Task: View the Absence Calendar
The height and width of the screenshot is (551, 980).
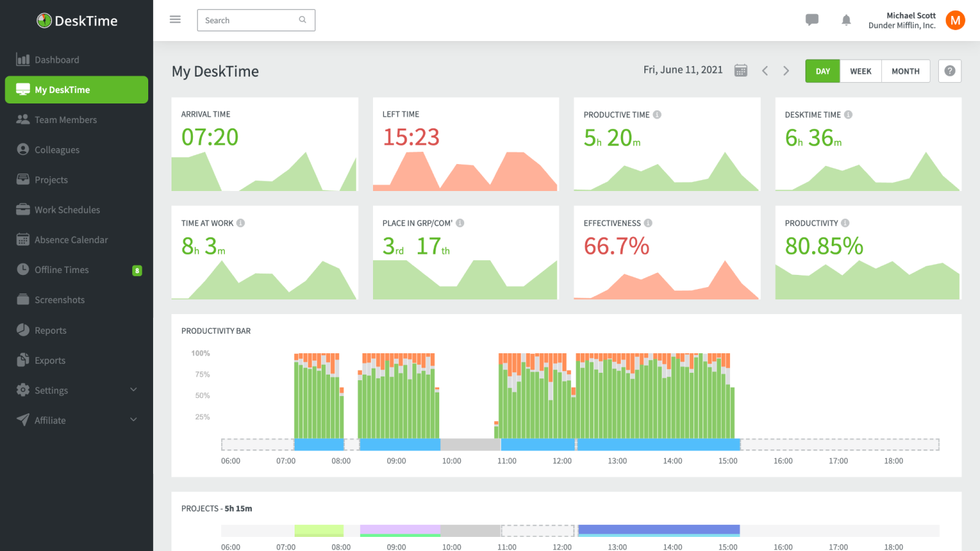Action: (x=72, y=239)
